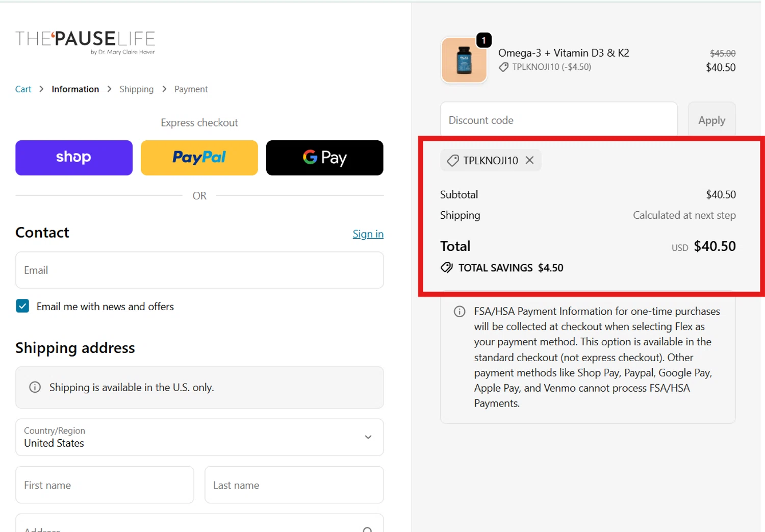Click the Shipping address heading
The width and height of the screenshot is (765, 532).
pos(75,348)
